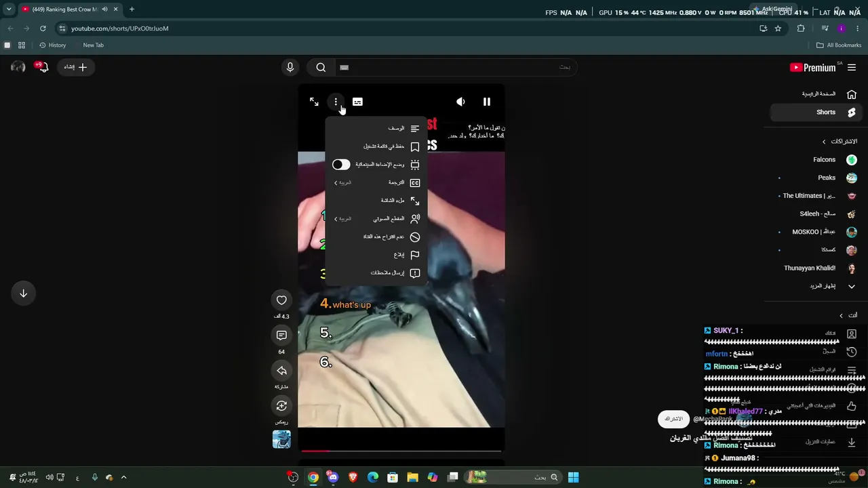Select حفظ في قائمة تشغيل menu entry
Screen dimensions: 868x488
pyautogui.click(x=376, y=146)
